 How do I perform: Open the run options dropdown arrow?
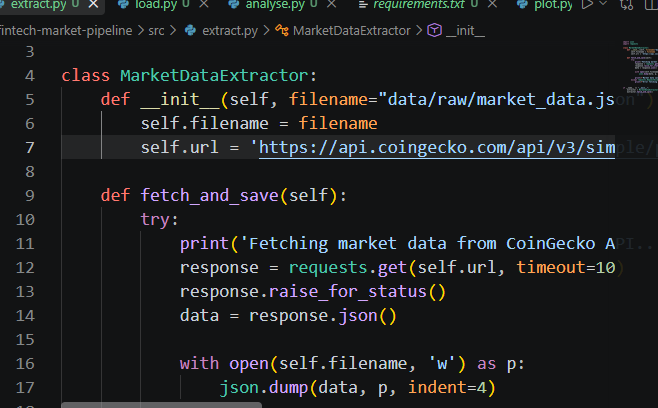click(x=603, y=4)
